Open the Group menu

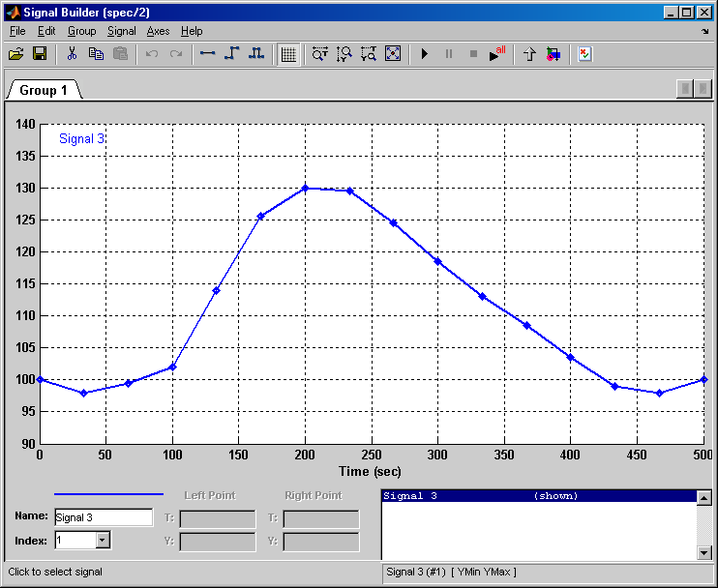82,31
